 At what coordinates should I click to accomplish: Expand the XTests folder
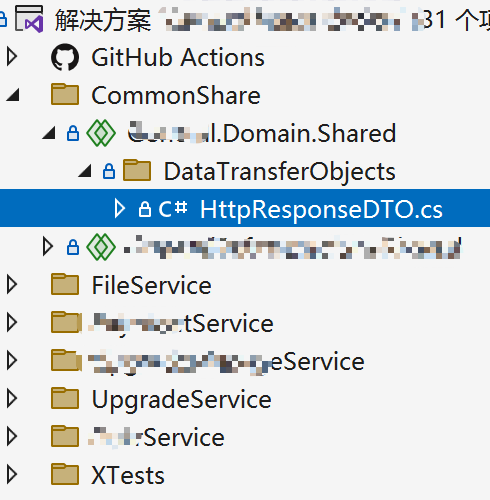point(12,475)
